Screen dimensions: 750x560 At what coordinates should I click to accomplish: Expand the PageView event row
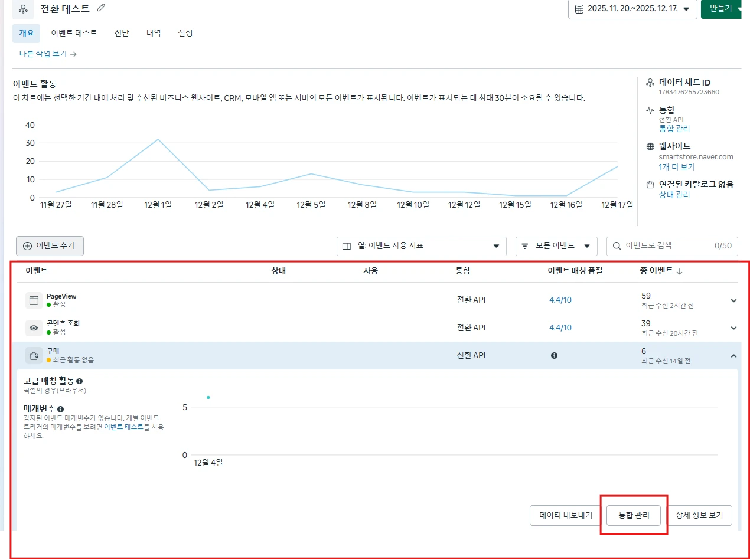click(733, 300)
